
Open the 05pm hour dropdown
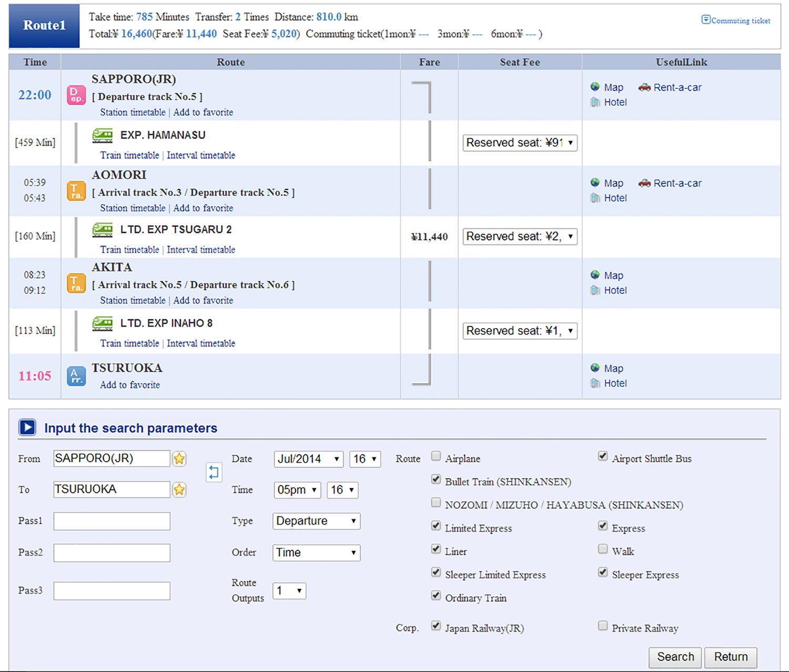tap(297, 490)
